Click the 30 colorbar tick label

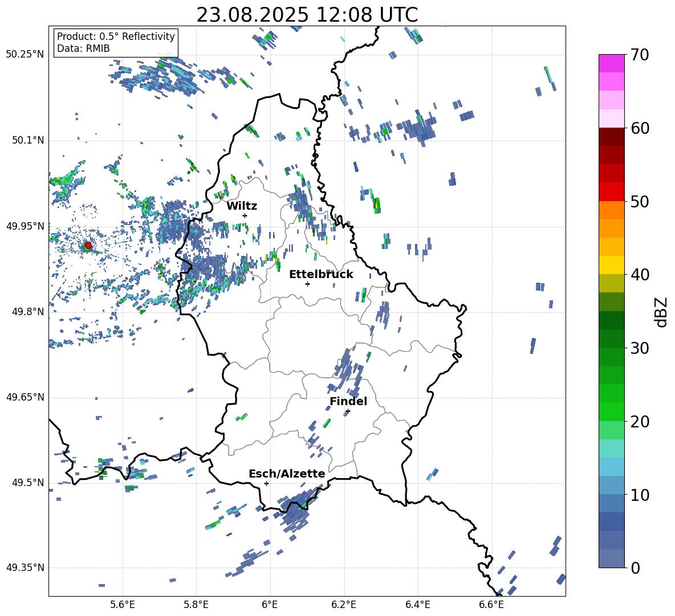coord(640,348)
